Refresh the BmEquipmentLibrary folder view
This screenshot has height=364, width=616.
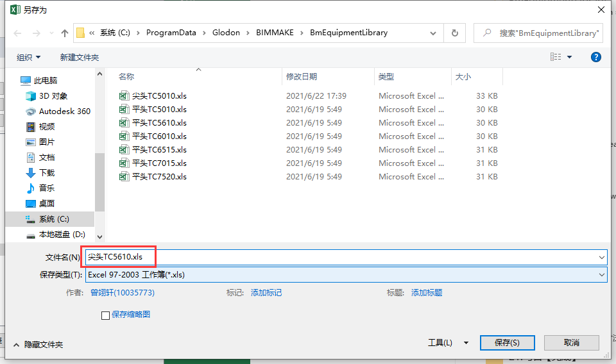pos(455,33)
